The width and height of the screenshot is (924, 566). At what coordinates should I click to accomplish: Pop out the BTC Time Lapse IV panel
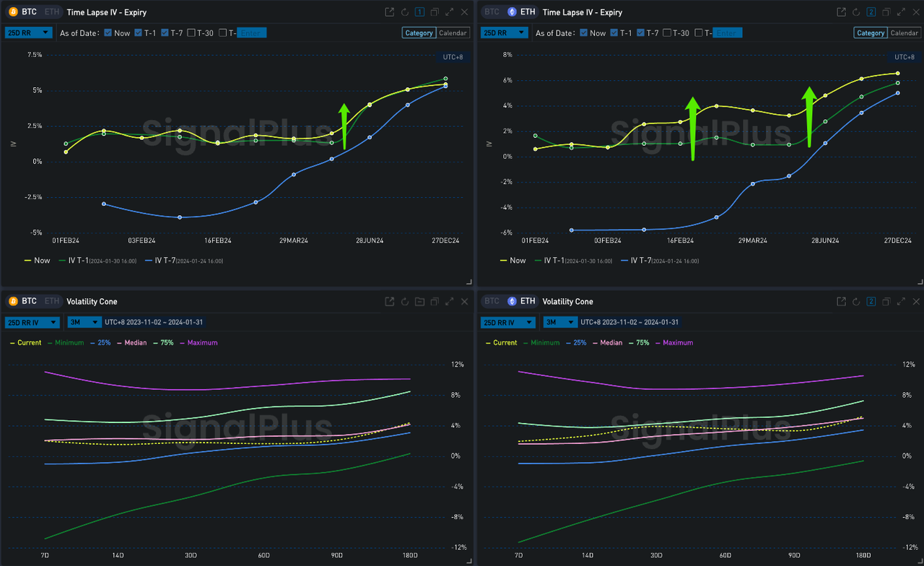coord(390,12)
